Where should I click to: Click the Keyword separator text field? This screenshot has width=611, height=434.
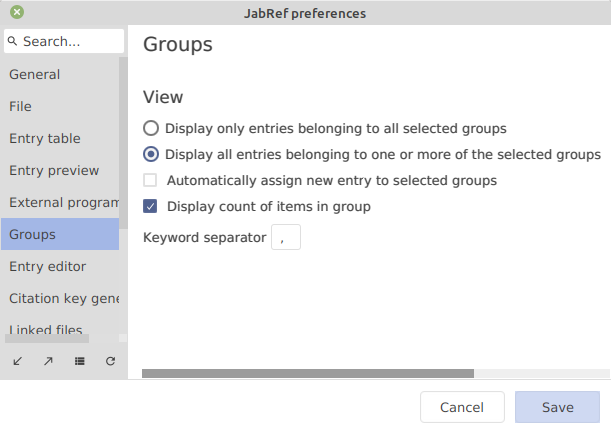[286, 237]
